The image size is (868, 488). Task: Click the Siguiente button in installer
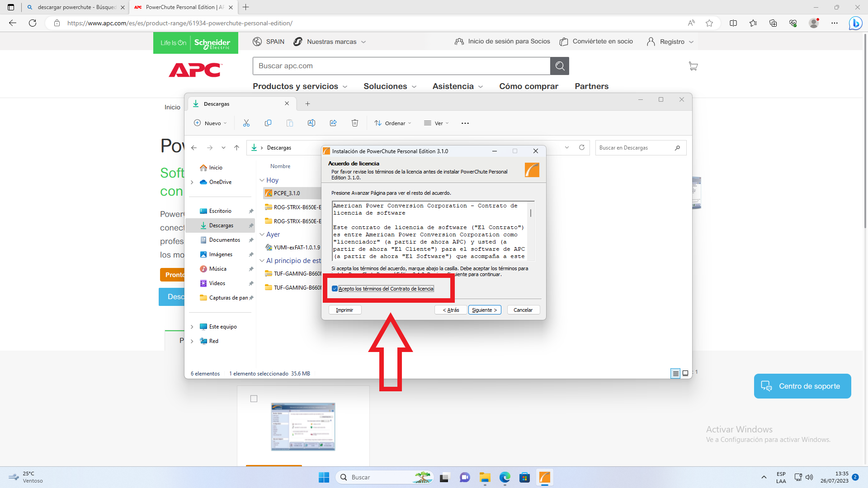(x=485, y=310)
